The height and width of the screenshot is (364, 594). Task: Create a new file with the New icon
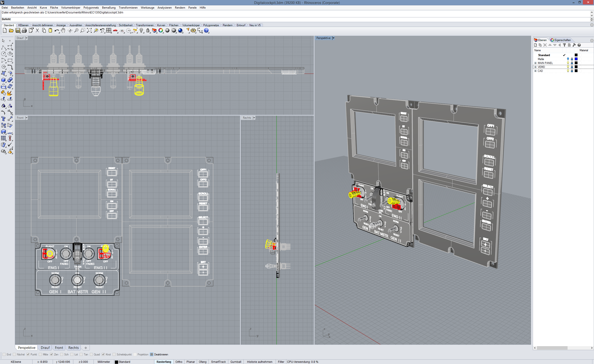coord(5,31)
